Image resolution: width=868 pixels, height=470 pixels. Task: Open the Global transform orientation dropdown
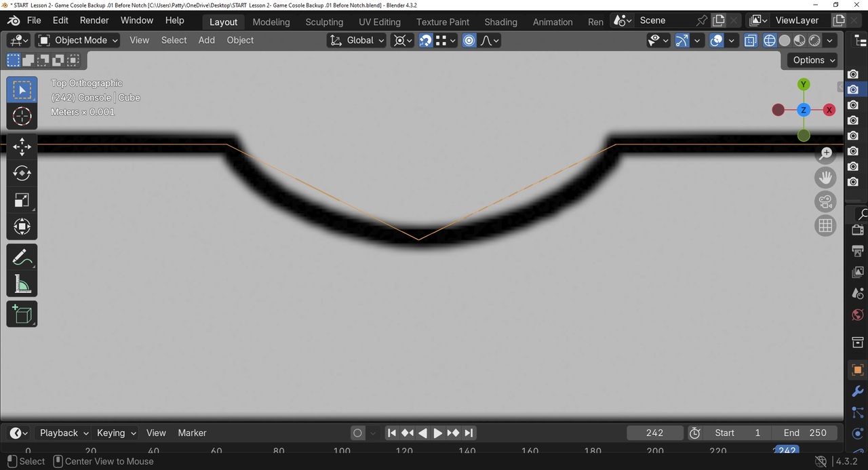point(357,40)
